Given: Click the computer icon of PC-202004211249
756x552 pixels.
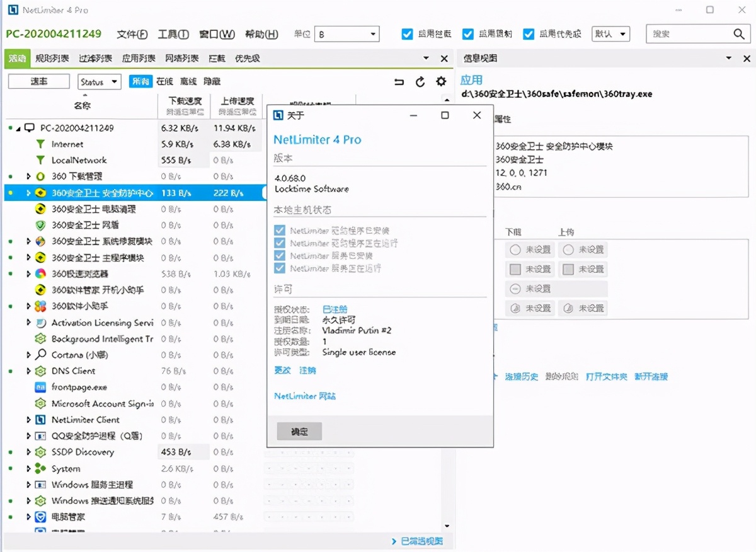Looking at the screenshot, I should [29, 128].
